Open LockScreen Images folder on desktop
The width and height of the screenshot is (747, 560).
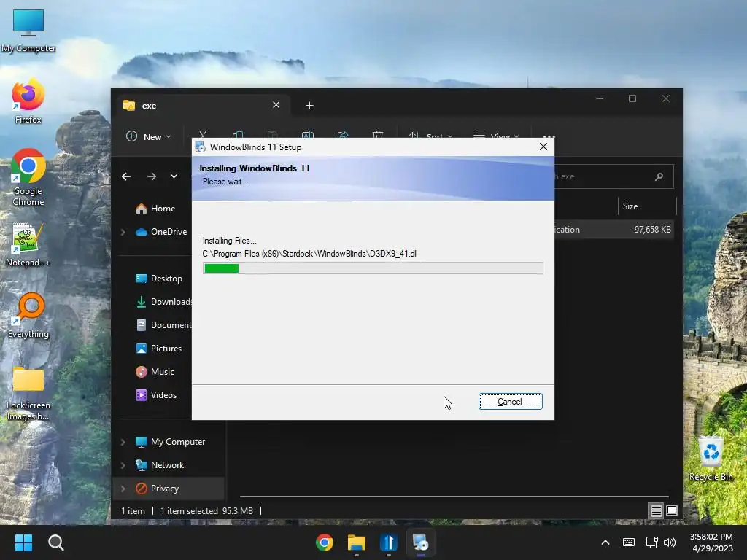click(x=28, y=393)
